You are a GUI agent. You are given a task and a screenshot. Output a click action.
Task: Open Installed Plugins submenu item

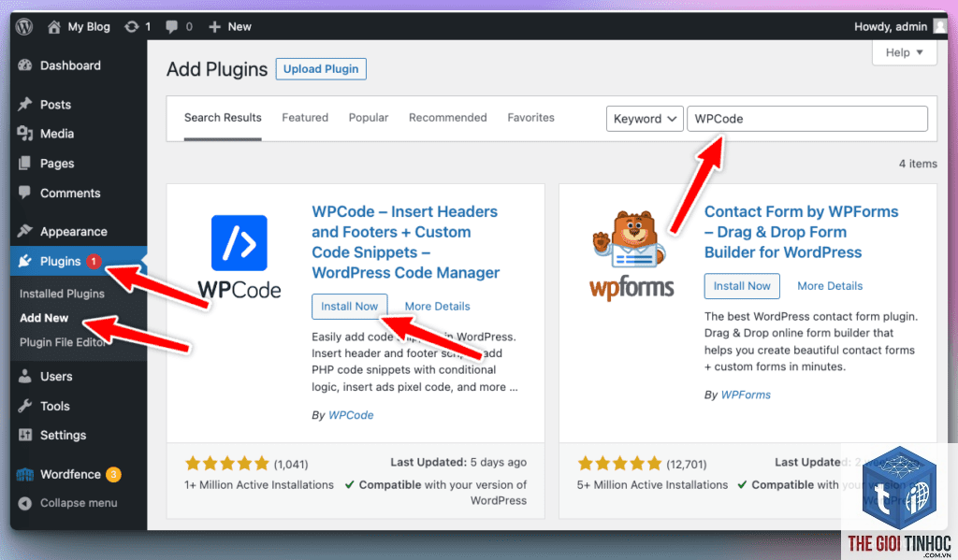point(62,294)
